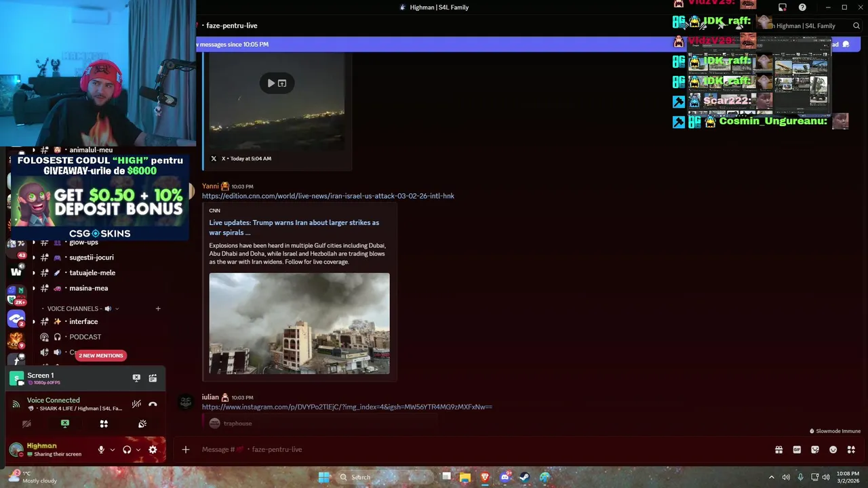Open Discord inbox icon in title bar

pyautogui.click(x=783, y=7)
